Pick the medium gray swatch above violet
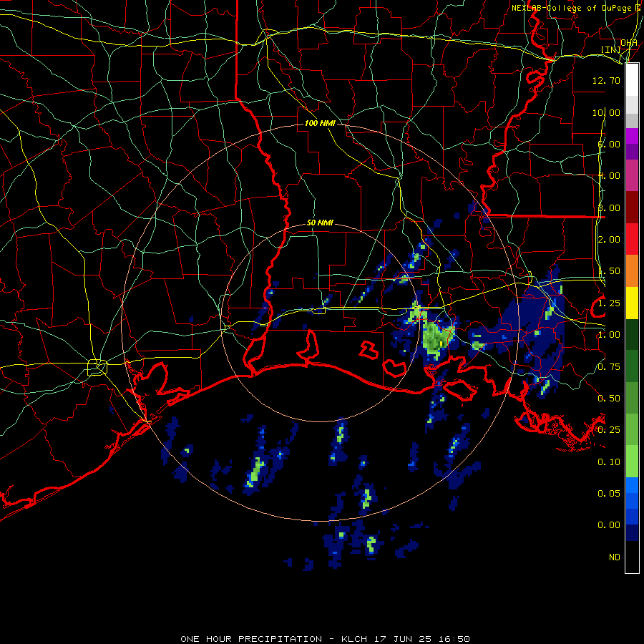The width and height of the screenshot is (644, 644). click(632, 120)
